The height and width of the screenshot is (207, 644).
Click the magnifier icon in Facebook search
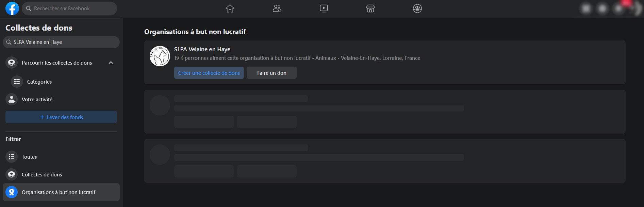[29, 8]
